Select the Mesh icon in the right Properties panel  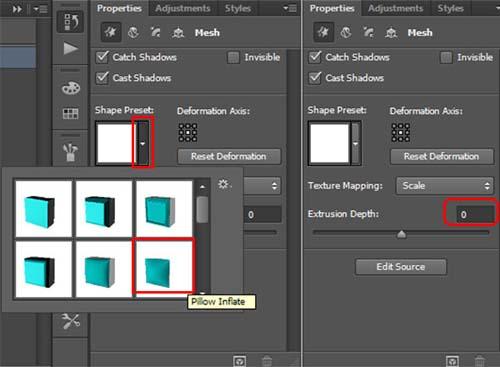[323, 33]
